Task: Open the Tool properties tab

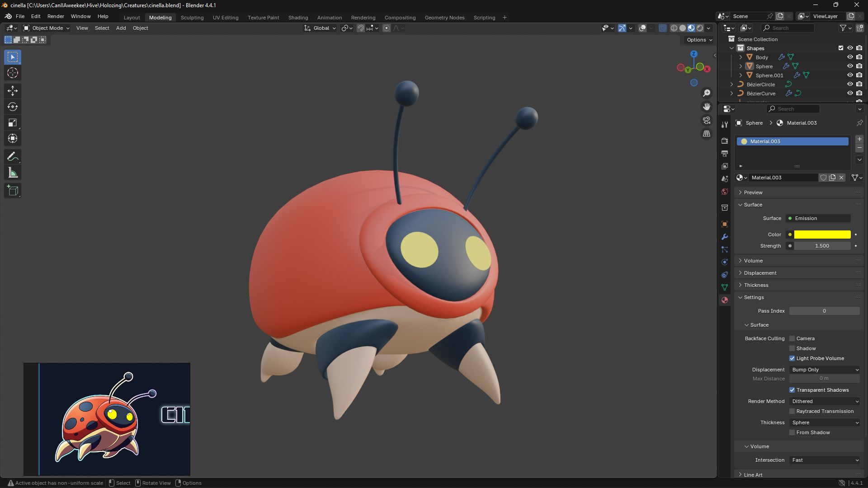Action: pos(725,124)
